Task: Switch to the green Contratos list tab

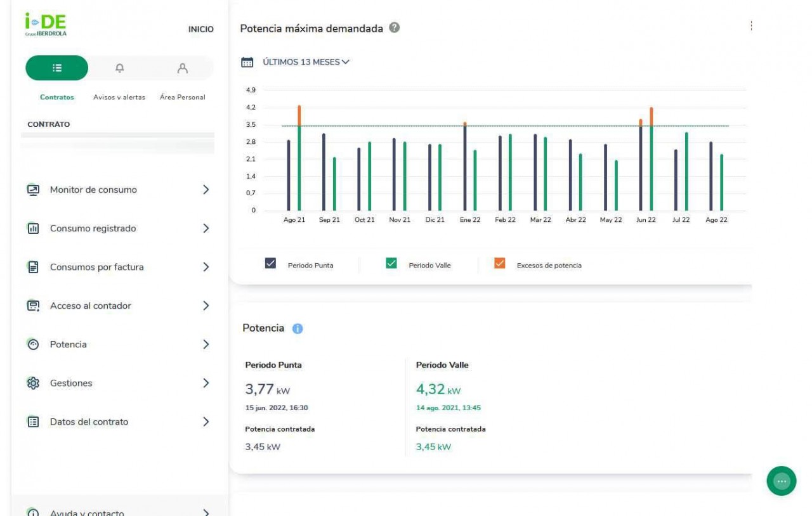Action: [x=56, y=68]
